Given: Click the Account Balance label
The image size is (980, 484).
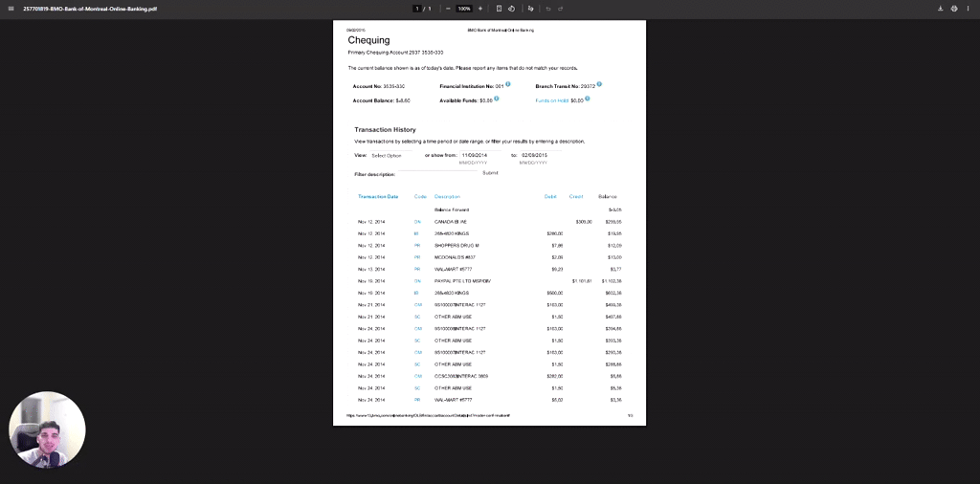Looking at the screenshot, I should point(373,100).
